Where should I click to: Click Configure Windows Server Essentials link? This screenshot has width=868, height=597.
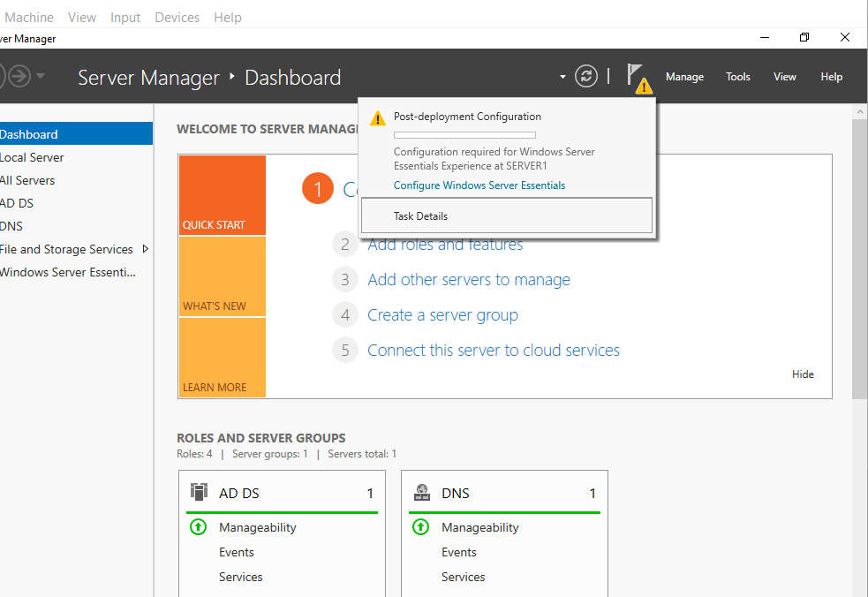(x=479, y=185)
